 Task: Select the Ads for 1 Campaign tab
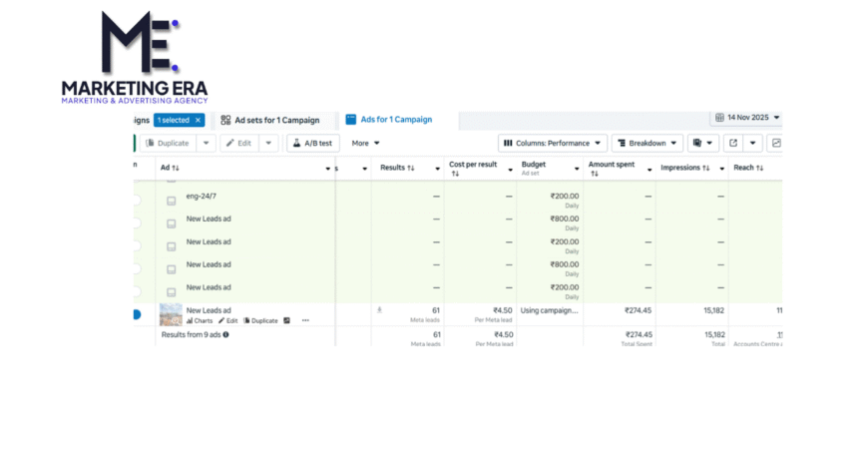pos(395,120)
